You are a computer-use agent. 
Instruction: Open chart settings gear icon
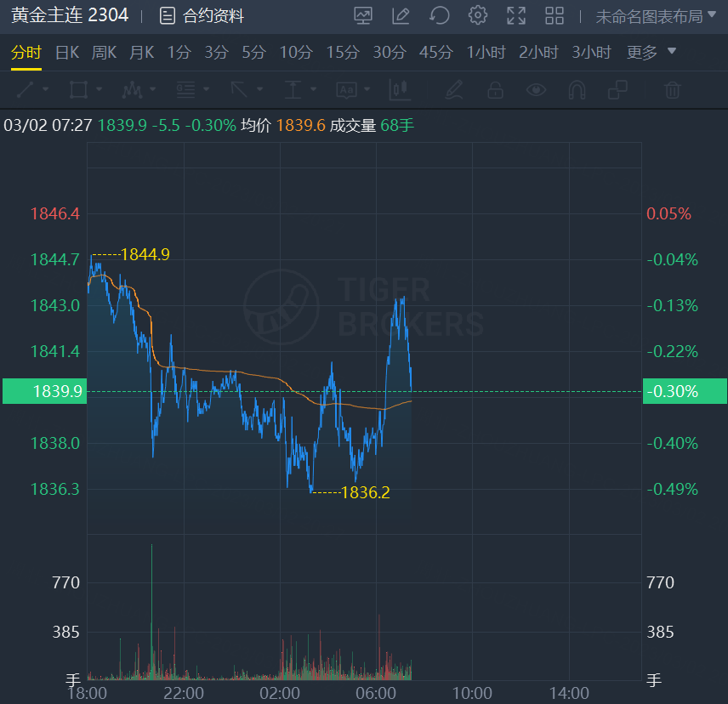[478, 16]
